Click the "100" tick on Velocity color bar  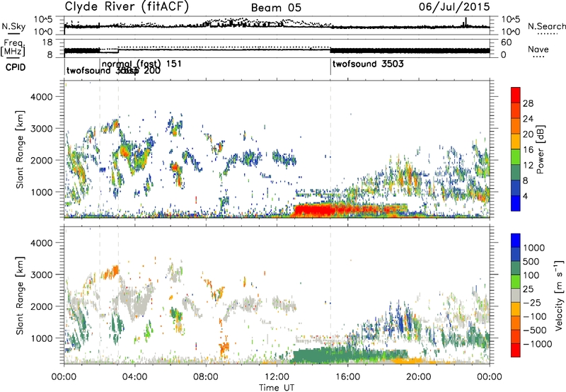531,275
